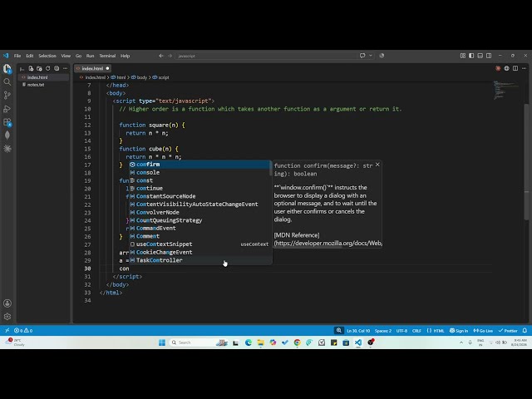The height and width of the screenshot is (399, 532).
Task: Select confirm suggestion item
Action: tap(200, 165)
